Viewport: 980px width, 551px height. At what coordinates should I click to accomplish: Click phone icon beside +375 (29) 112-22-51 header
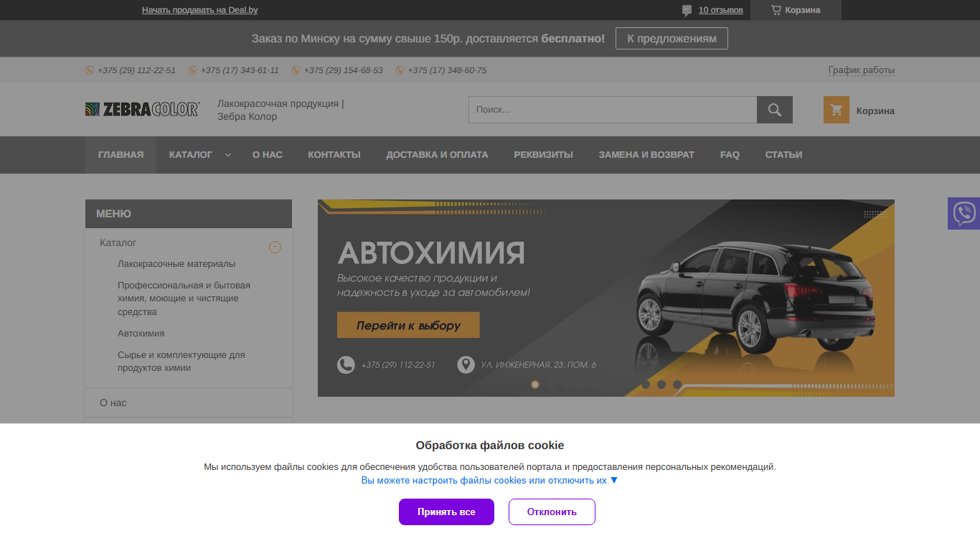(90, 70)
